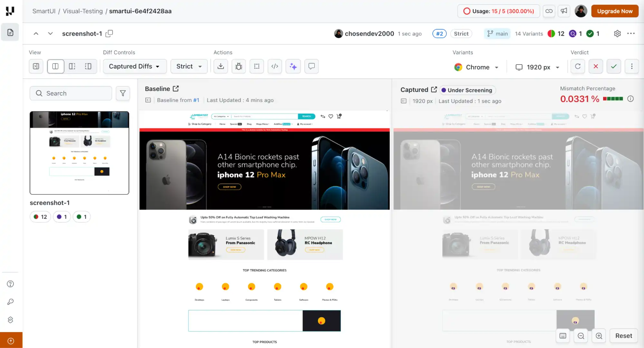
Task: View the code snippet action
Action: coord(274,66)
